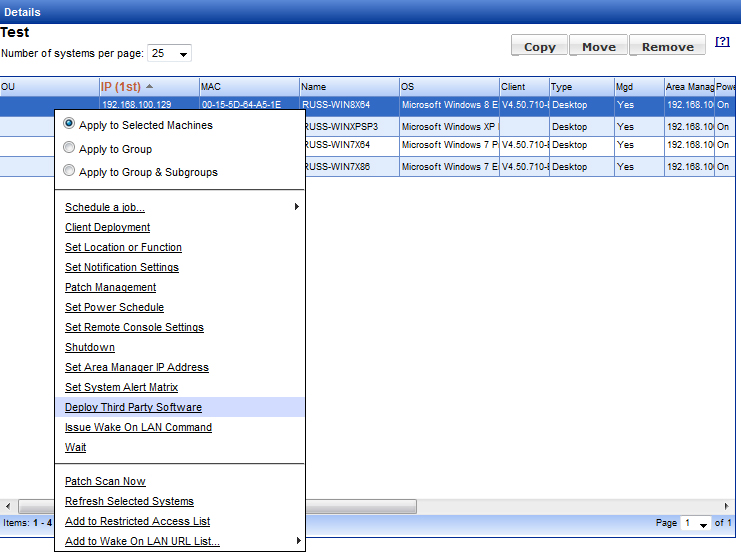Click the Remove button
Image resolution: width=741 pixels, height=556 pixels.
coord(667,46)
